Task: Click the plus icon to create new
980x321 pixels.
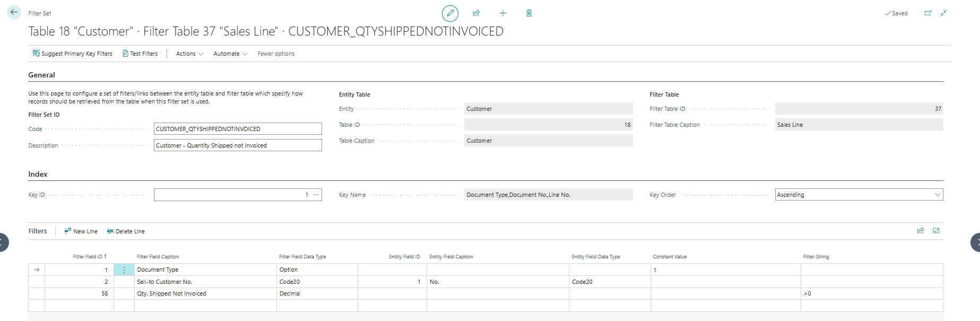Action: [x=503, y=13]
